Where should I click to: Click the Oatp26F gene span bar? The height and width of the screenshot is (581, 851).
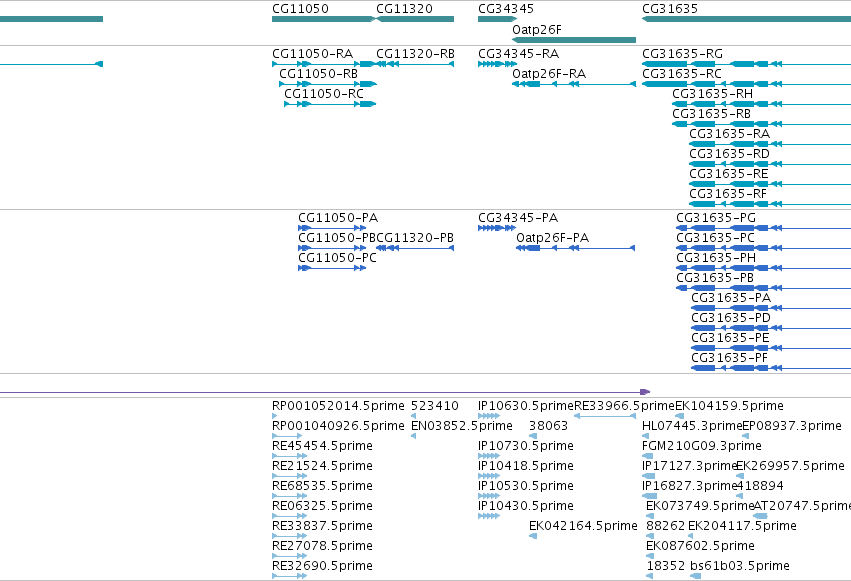[x=574, y=40]
